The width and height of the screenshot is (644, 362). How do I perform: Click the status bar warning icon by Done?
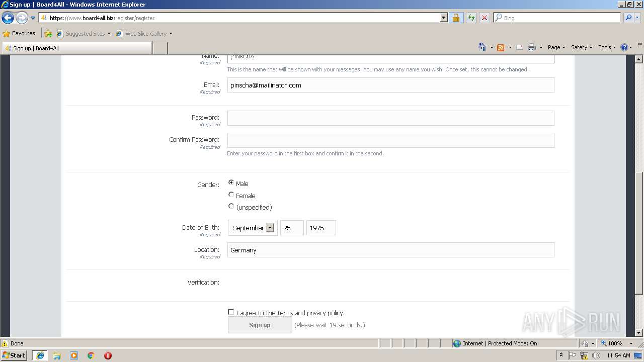click(5, 343)
